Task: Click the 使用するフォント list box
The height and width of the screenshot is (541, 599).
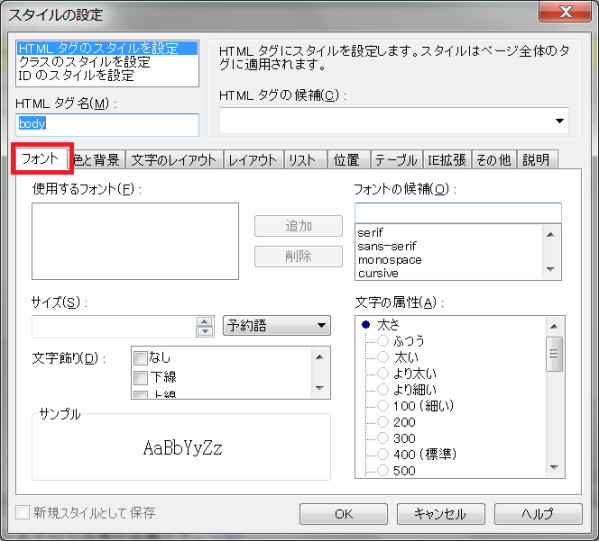Action: click(135, 241)
